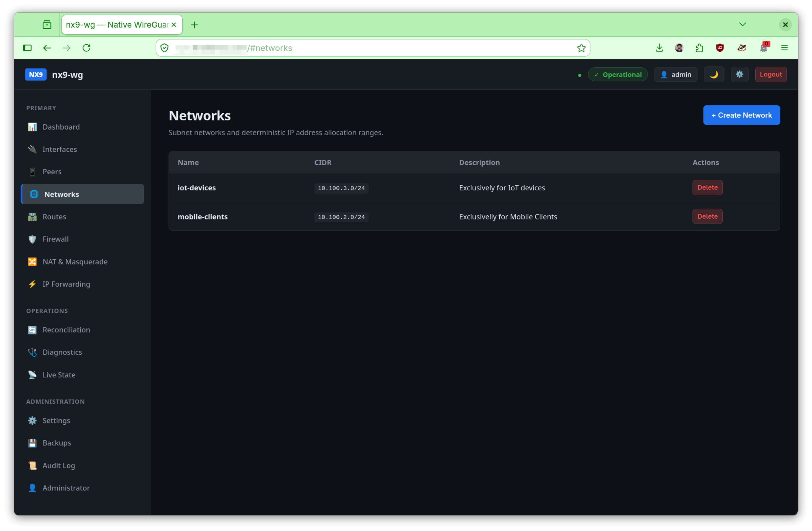Click the site security shield in address bar
812x531 pixels.
(x=165, y=48)
